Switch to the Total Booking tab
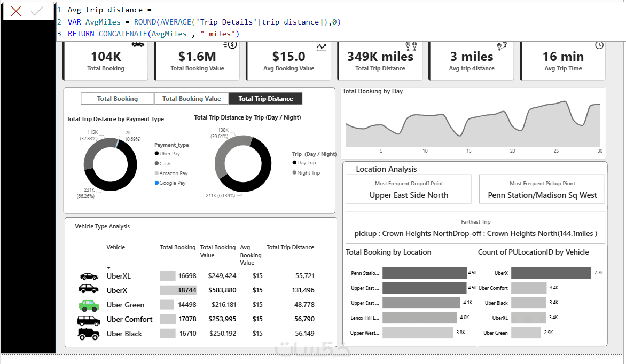Screen dimensions: 626x364 [x=118, y=99]
